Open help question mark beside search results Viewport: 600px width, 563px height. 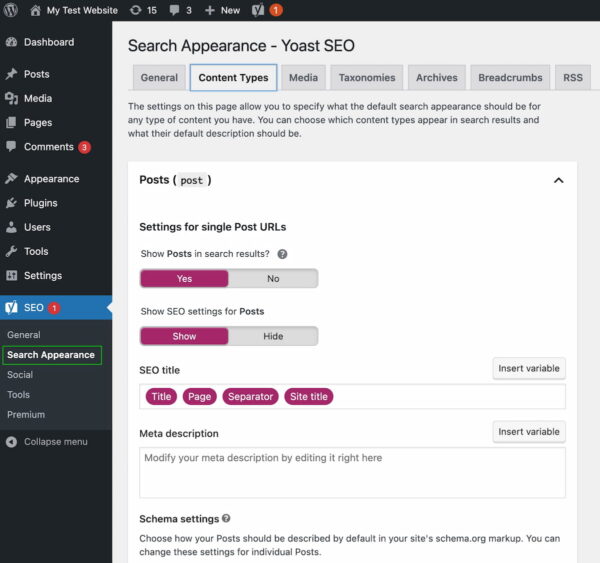(x=282, y=254)
